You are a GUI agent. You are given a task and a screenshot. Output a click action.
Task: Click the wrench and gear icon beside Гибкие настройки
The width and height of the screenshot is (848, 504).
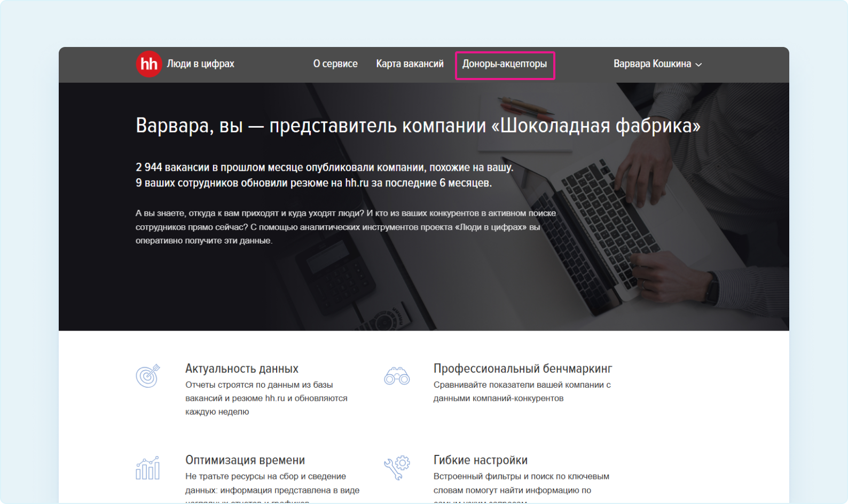(x=397, y=468)
